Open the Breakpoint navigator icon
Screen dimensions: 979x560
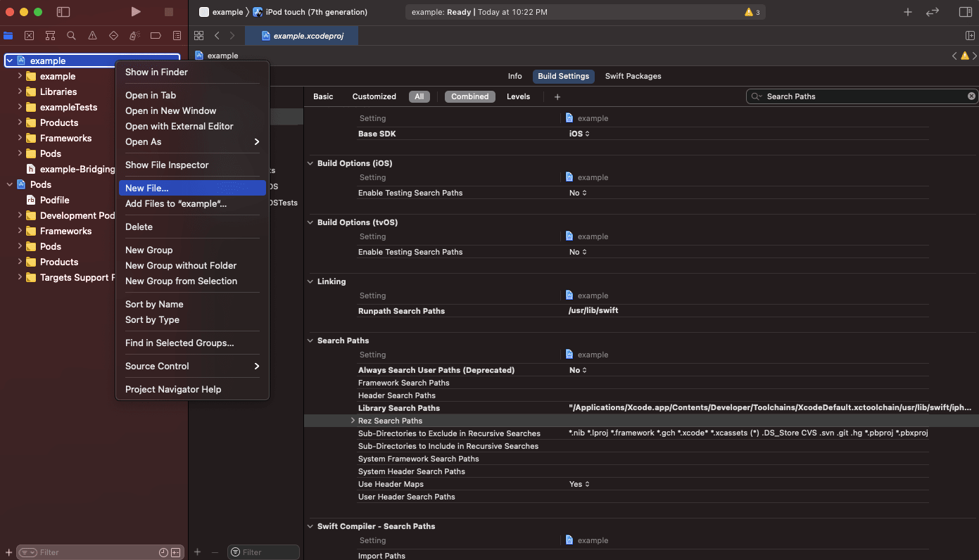tap(156, 35)
